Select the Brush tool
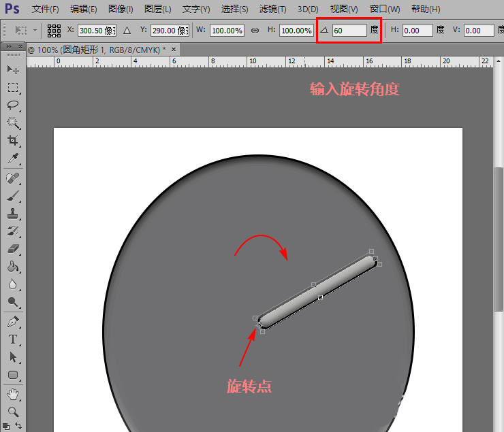 13,196
